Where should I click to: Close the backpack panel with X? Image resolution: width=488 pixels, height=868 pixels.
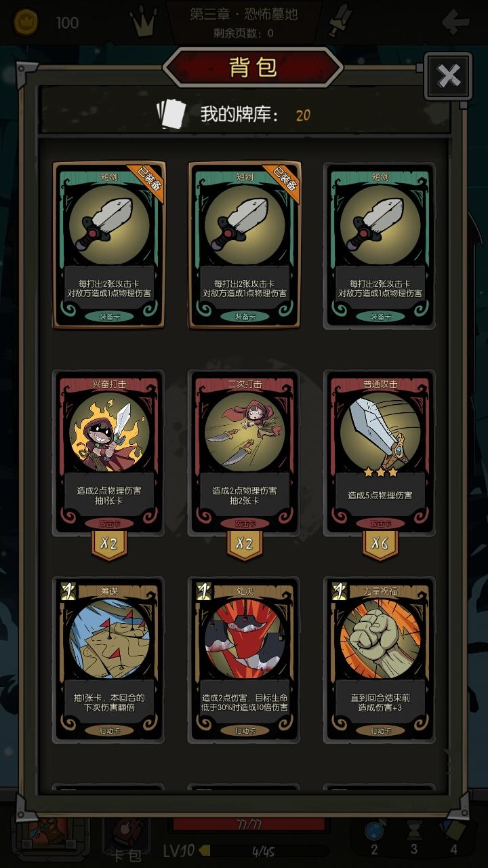[x=449, y=76]
